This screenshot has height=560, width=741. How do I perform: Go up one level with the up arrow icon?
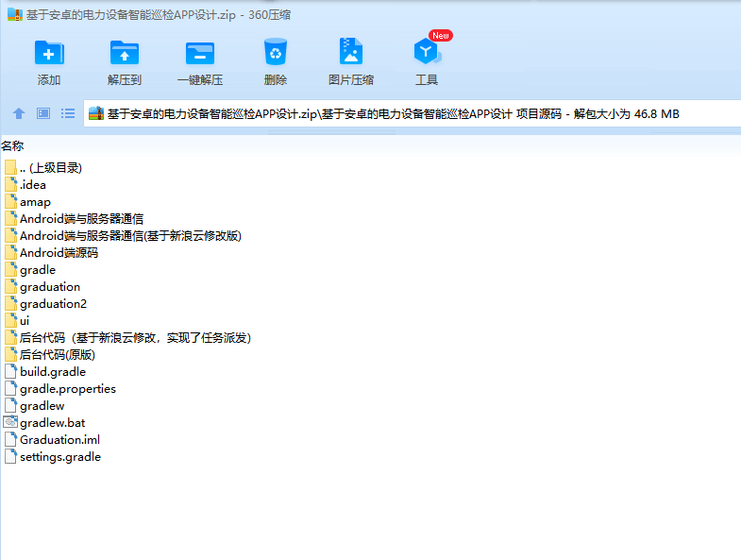(x=19, y=113)
